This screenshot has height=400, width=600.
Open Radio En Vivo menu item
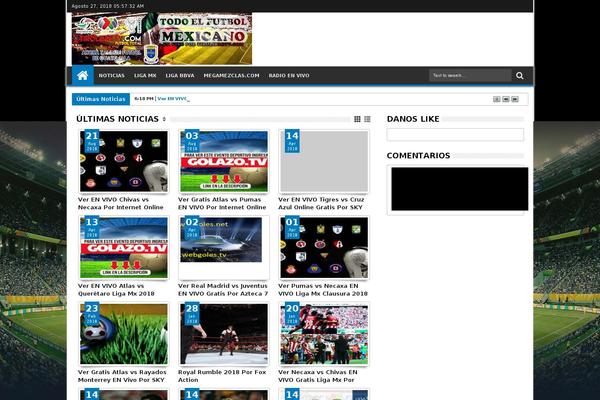click(289, 75)
